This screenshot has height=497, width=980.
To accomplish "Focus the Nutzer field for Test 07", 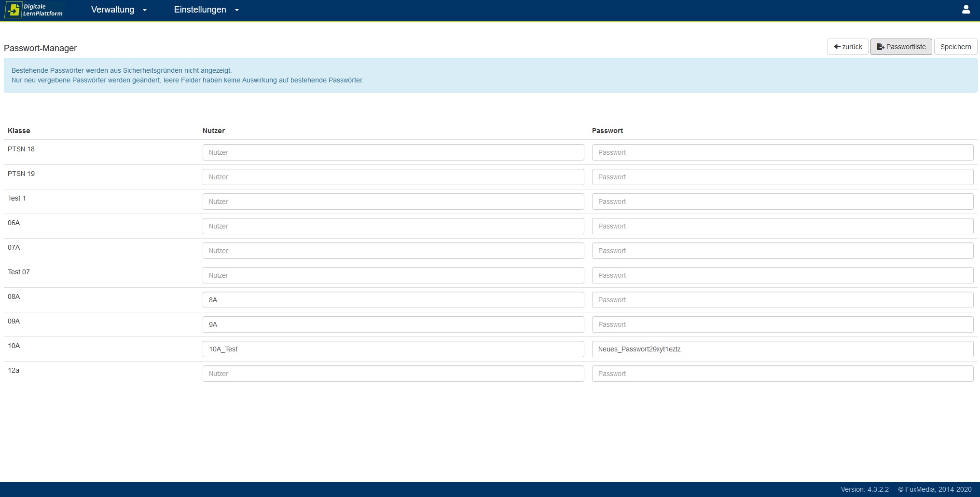I will (x=393, y=275).
